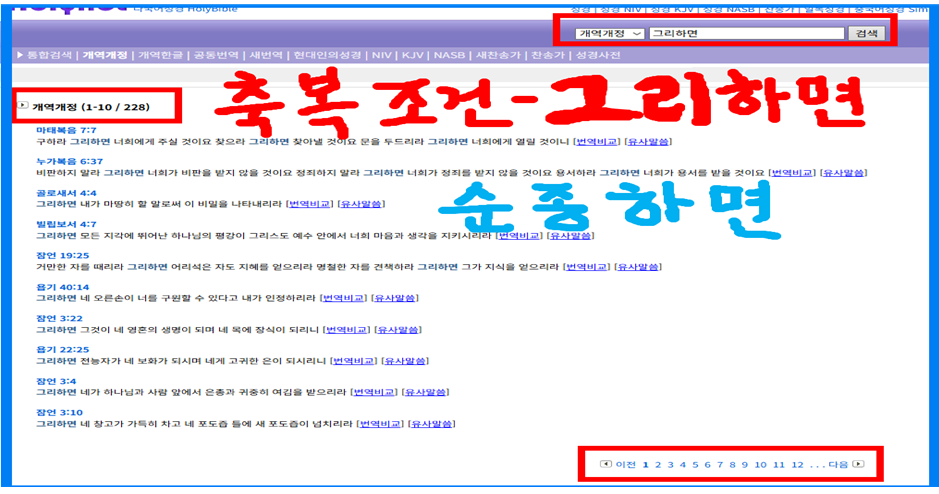Click the arrow icon beside 개역개정 (1-10 / 228)
Viewport: 939px width, 494px height.
click(x=23, y=105)
